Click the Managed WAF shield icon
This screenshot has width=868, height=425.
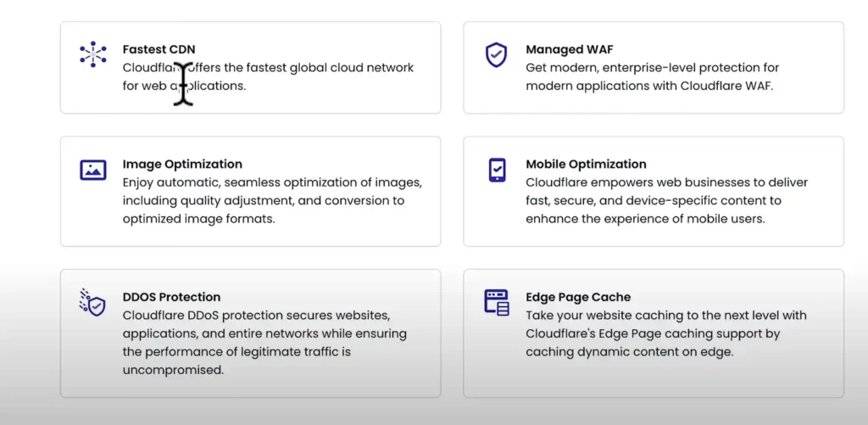click(496, 55)
